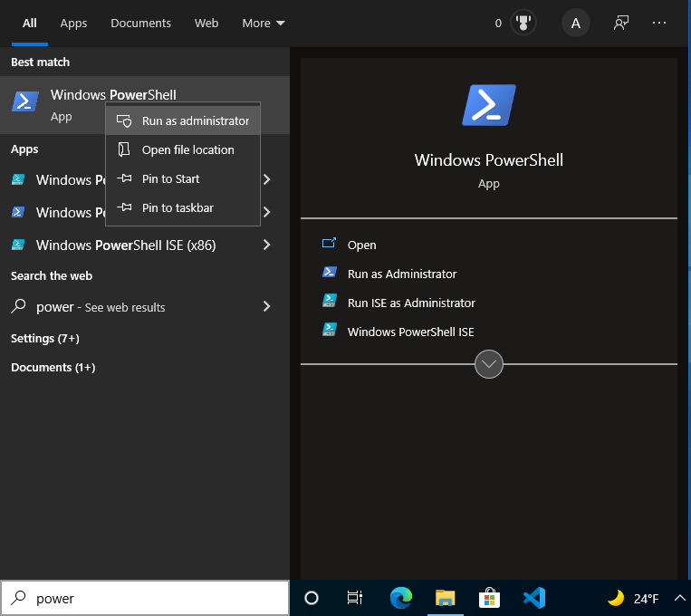Open the search feedback icon
691x616 pixels.
coord(621,23)
